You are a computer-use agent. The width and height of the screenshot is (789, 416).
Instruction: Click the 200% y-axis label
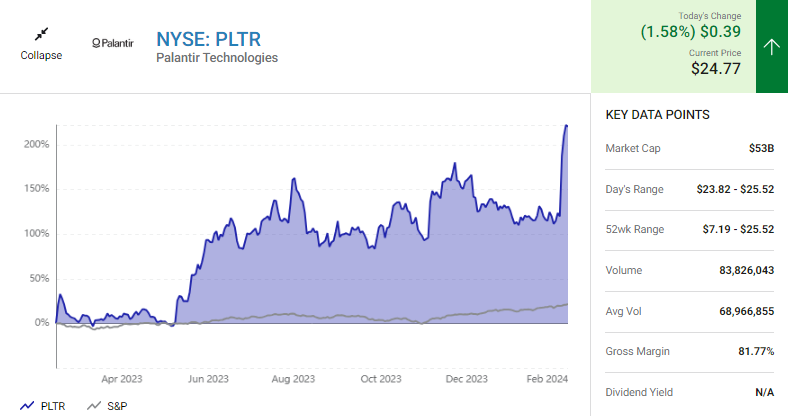click(x=36, y=144)
